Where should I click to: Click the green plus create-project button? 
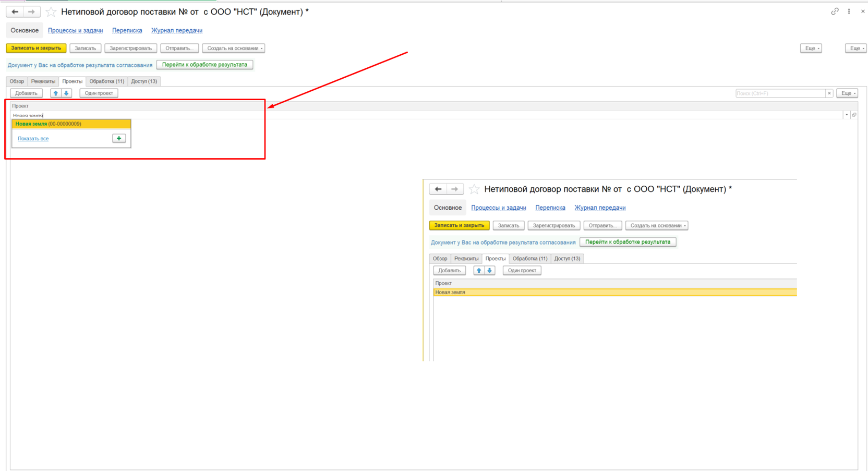119,138
